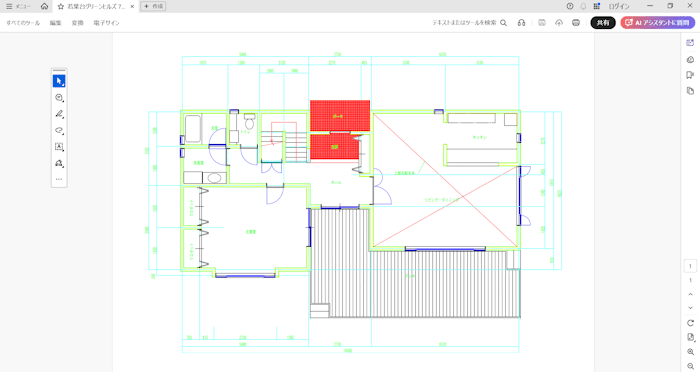Create a new tab with 作成 button
This screenshot has width=700, height=372.
click(153, 6)
